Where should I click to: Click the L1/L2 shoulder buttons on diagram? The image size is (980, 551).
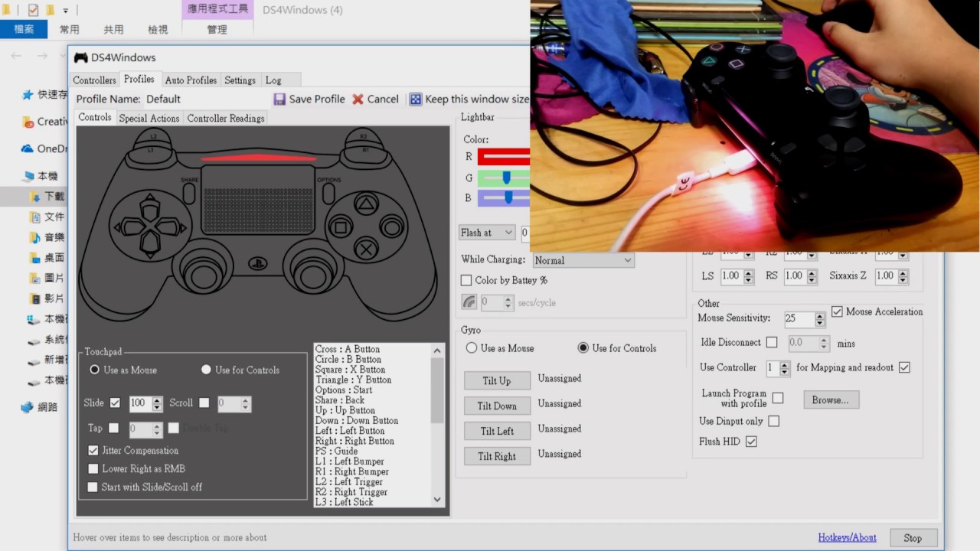(x=152, y=144)
